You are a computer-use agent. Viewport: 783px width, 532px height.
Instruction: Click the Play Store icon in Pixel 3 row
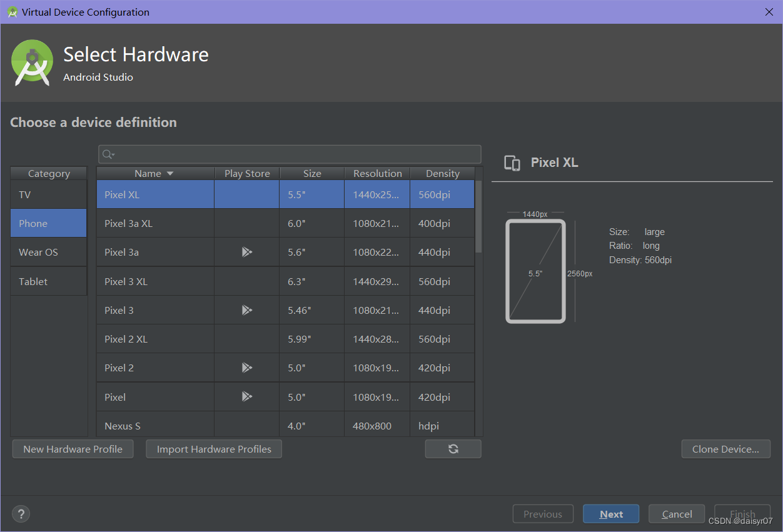pos(247,310)
